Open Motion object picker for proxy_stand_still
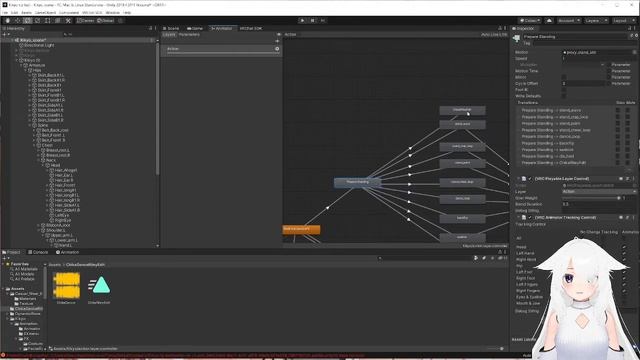The width and height of the screenshot is (640, 360). [x=635, y=52]
